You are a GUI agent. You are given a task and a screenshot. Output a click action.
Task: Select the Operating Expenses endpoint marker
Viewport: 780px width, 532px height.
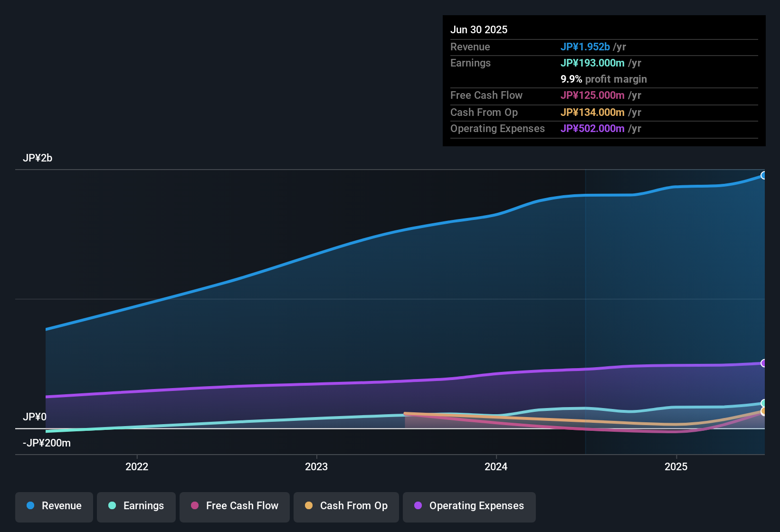[763, 363]
